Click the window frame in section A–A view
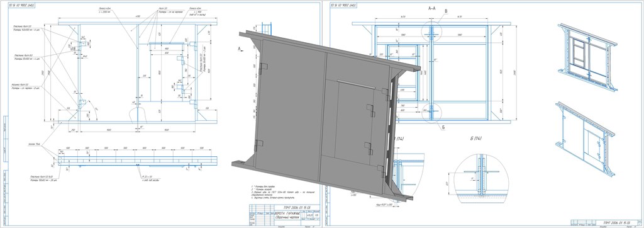Screen dimensions: 644x228 (402, 72)
